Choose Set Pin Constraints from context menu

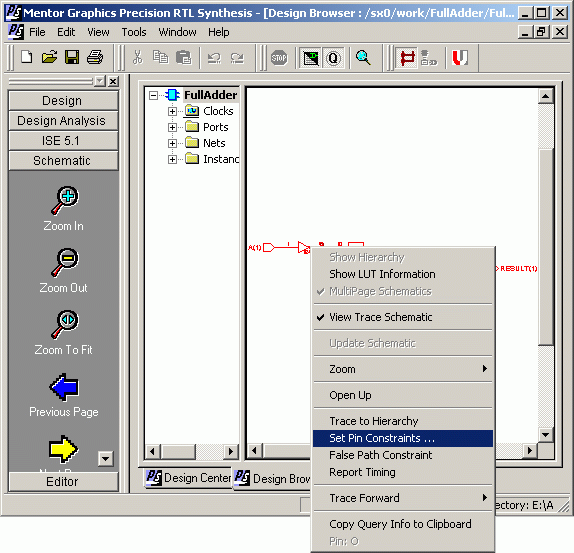pos(403,438)
